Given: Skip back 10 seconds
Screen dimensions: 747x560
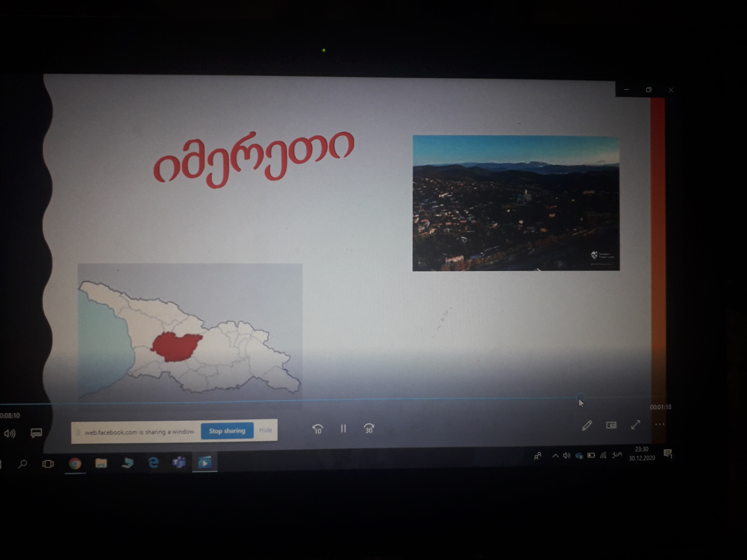Looking at the screenshot, I should point(318,429).
